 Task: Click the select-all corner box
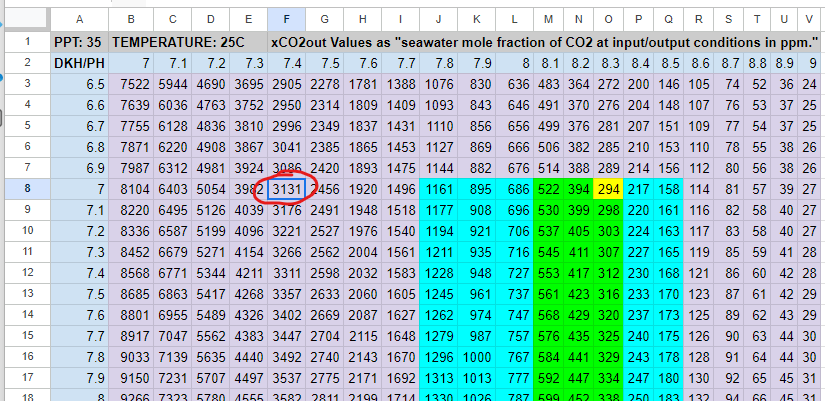tap(28, 19)
